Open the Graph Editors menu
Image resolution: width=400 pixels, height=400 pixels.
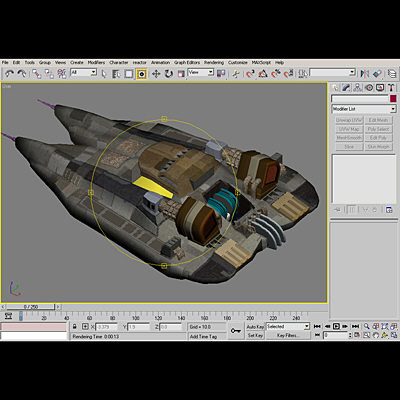click(187, 62)
